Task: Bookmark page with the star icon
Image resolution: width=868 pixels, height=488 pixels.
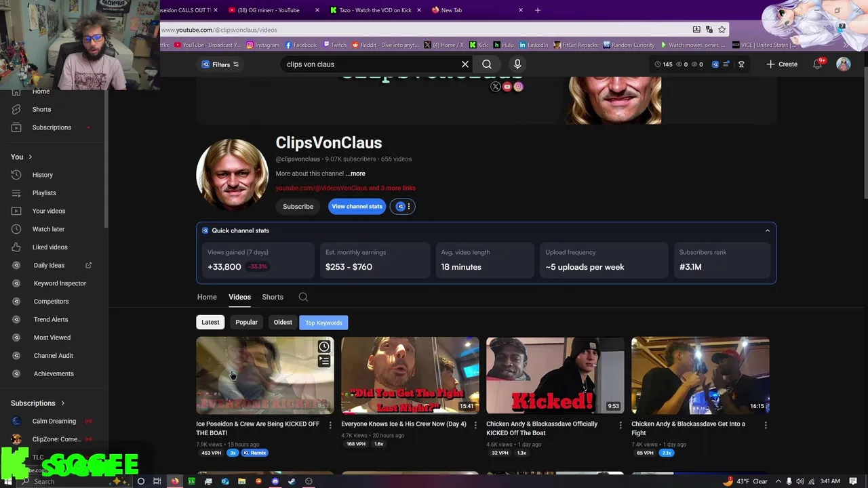Action: point(722,30)
